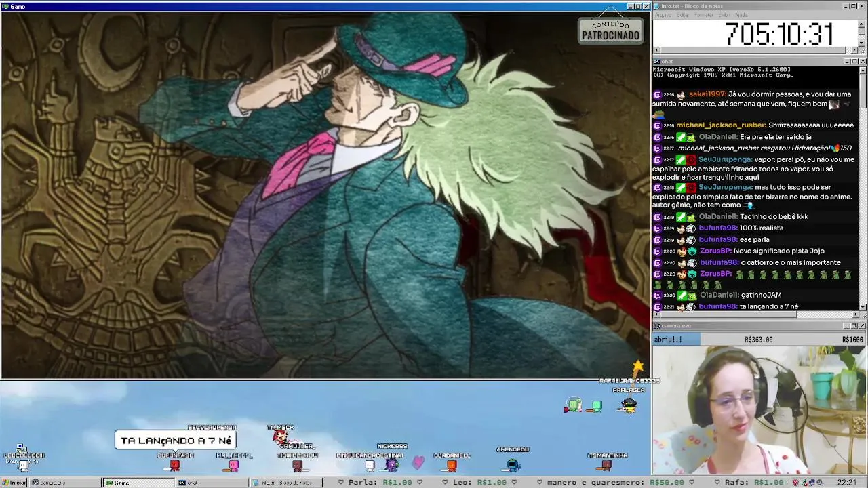The image size is (868, 488).
Task: Click the timer text 705:10:31
Action: coord(780,34)
